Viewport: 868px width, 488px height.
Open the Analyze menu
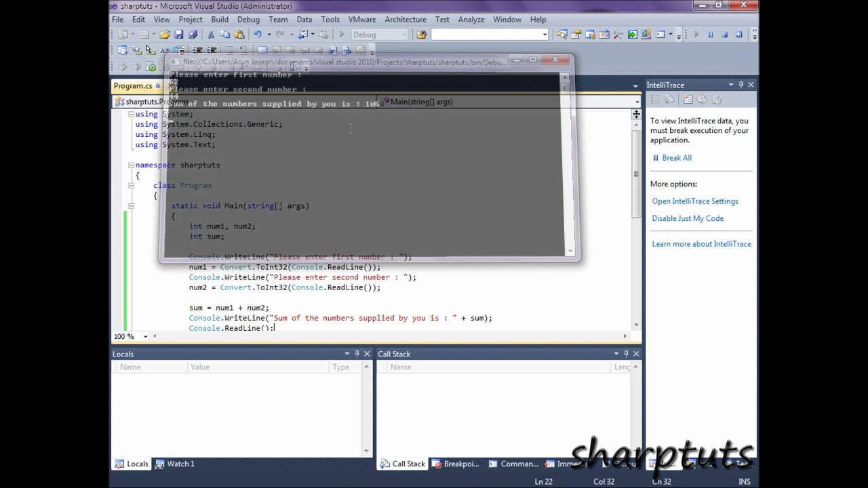tap(471, 20)
